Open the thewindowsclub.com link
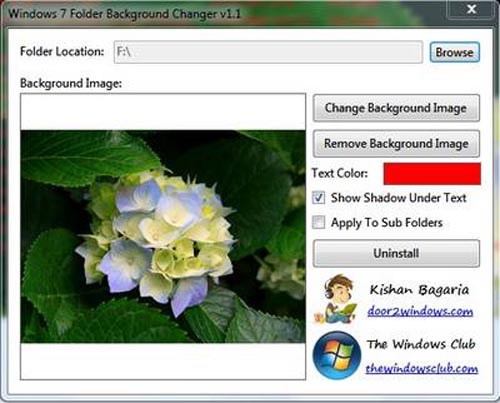This screenshot has width=500, height=403. [x=422, y=368]
